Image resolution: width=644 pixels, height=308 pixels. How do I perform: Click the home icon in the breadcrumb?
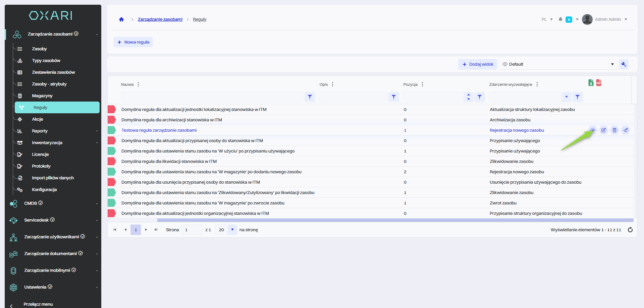click(121, 19)
